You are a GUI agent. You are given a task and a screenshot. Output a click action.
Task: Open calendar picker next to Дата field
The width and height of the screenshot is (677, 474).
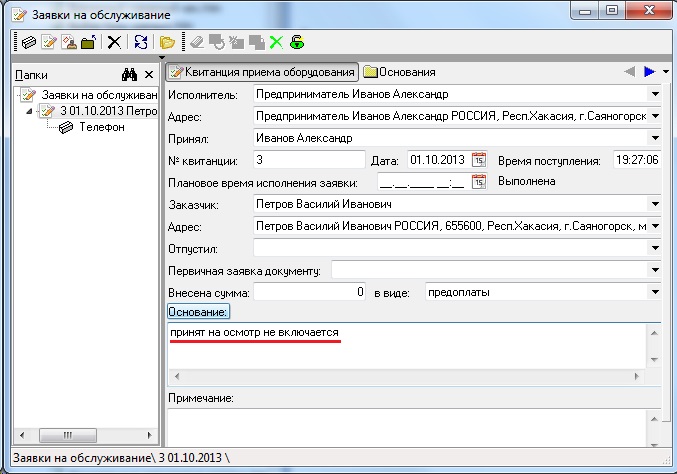point(479,160)
